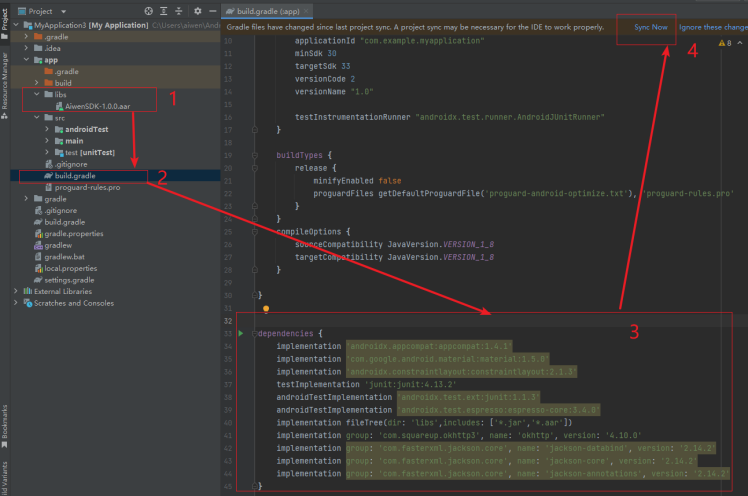Image resolution: width=748 pixels, height=496 pixels.
Task: Expand Scratches and Consoles node
Action: (x=16, y=303)
